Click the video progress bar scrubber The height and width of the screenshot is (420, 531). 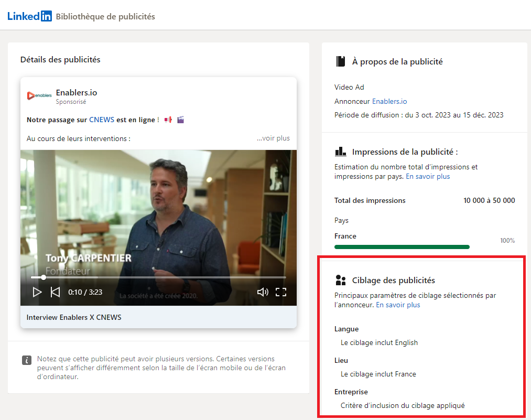(44, 277)
